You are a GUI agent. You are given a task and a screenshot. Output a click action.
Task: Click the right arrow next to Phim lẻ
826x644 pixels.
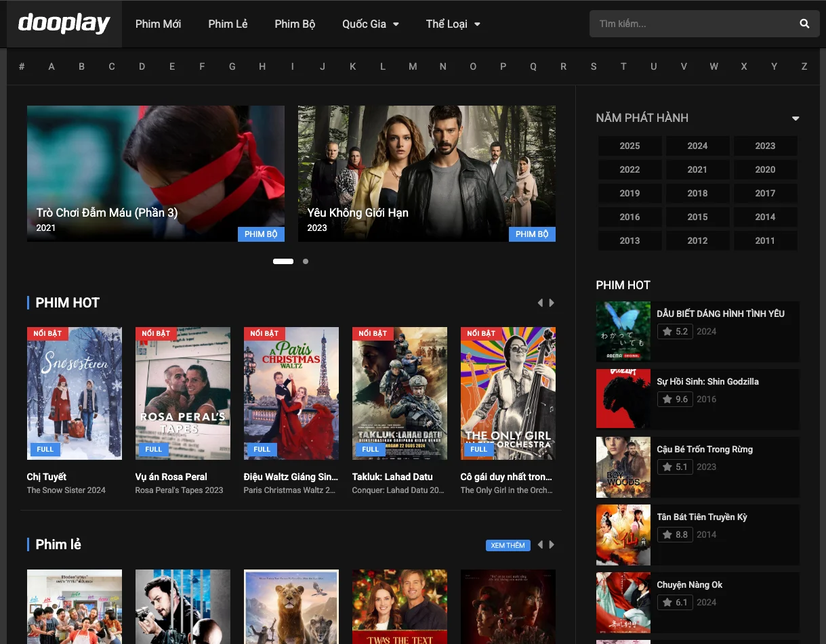point(552,544)
